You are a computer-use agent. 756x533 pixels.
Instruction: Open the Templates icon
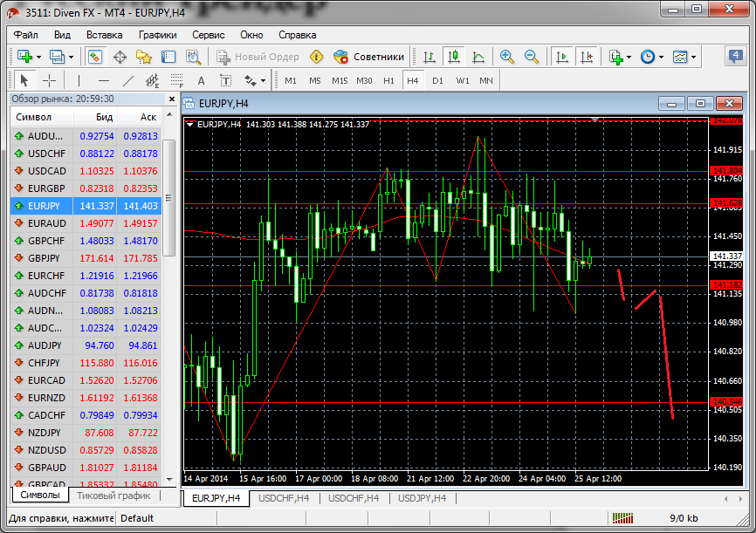[x=680, y=57]
